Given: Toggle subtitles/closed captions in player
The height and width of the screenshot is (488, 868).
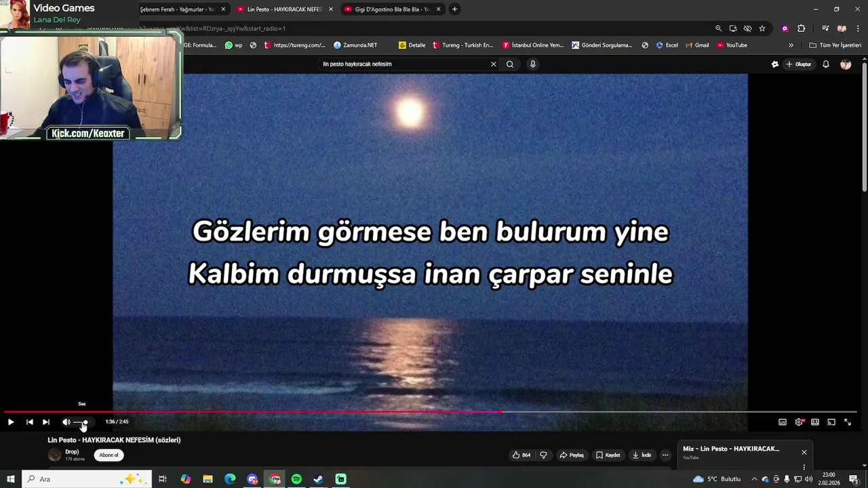Looking at the screenshot, I should (783, 422).
